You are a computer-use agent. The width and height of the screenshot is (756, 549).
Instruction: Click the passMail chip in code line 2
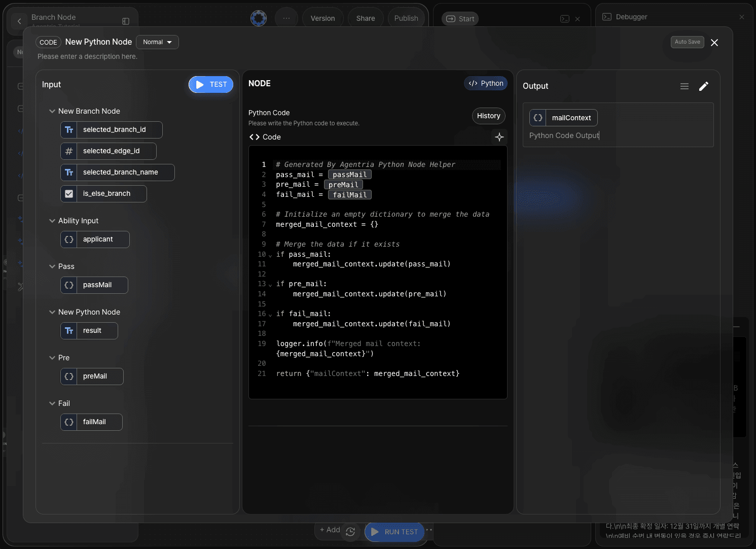pyautogui.click(x=350, y=175)
